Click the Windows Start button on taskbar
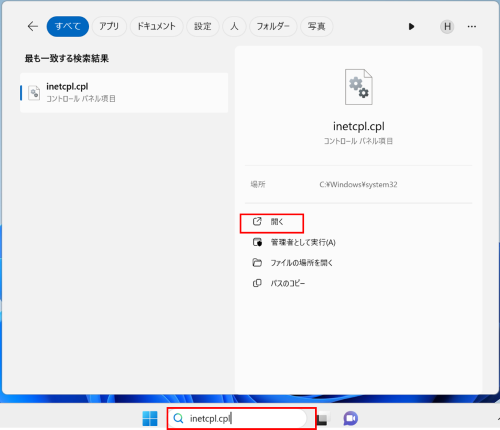 (150, 419)
